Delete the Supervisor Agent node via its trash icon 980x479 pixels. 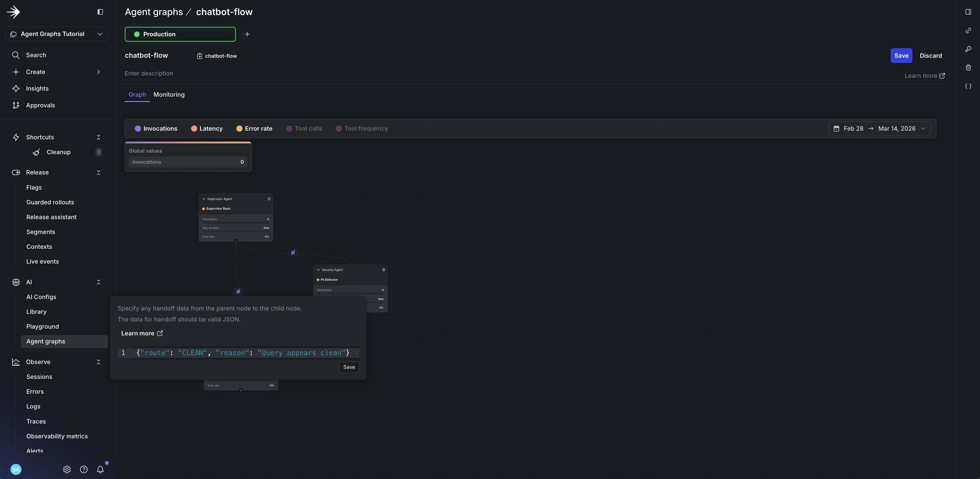click(x=269, y=199)
